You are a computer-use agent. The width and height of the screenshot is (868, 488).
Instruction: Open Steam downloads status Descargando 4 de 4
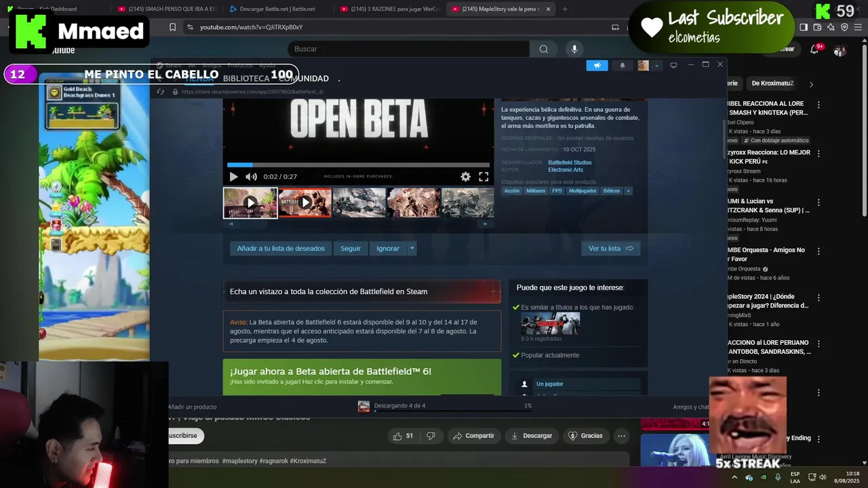(x=444, y=406)
